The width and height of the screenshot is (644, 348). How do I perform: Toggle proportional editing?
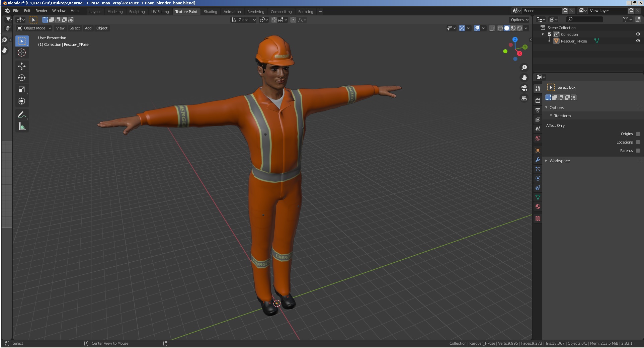coord(293,20)
